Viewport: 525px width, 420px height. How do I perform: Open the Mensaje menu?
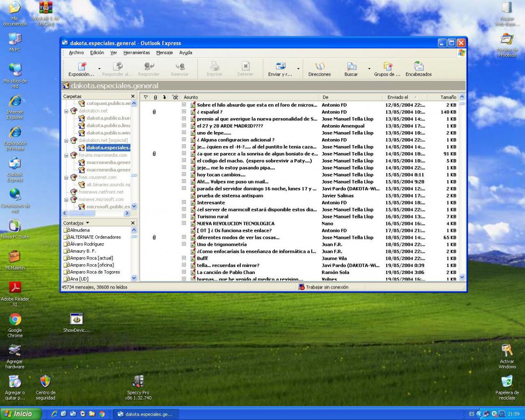(x=164, y=53)
